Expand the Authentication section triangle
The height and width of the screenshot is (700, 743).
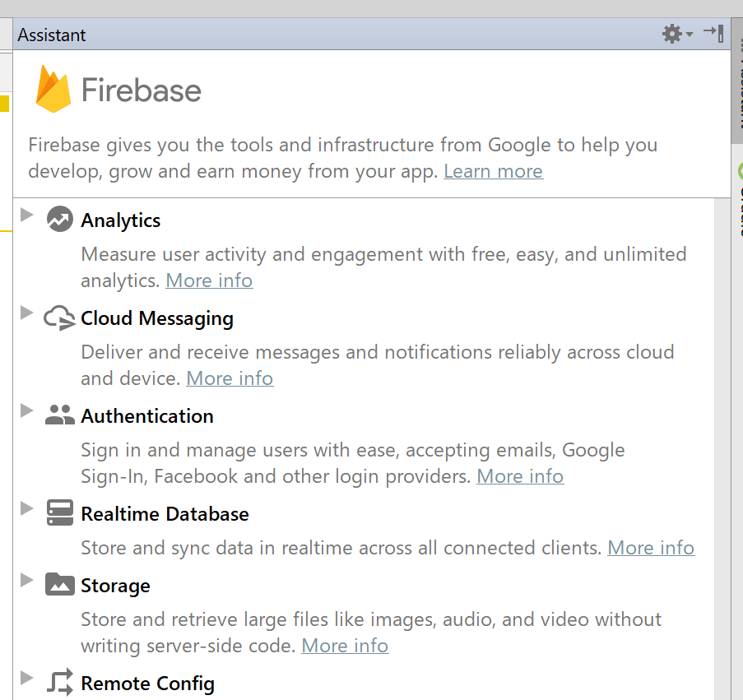tap(27, 410)
